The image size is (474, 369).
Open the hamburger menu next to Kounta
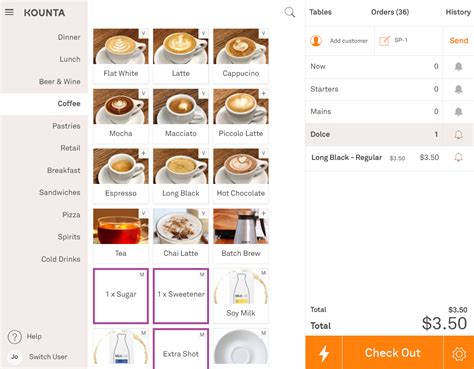(9, 12)
